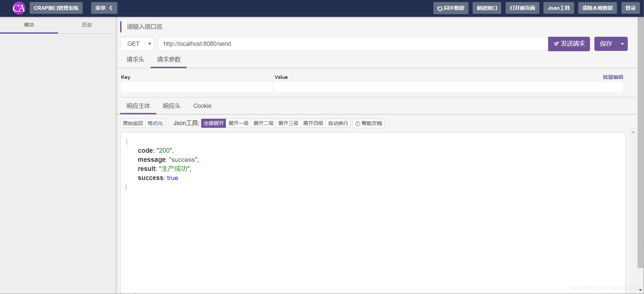
Task: Click 清除本地数据 button
Action: click(597, 8)
